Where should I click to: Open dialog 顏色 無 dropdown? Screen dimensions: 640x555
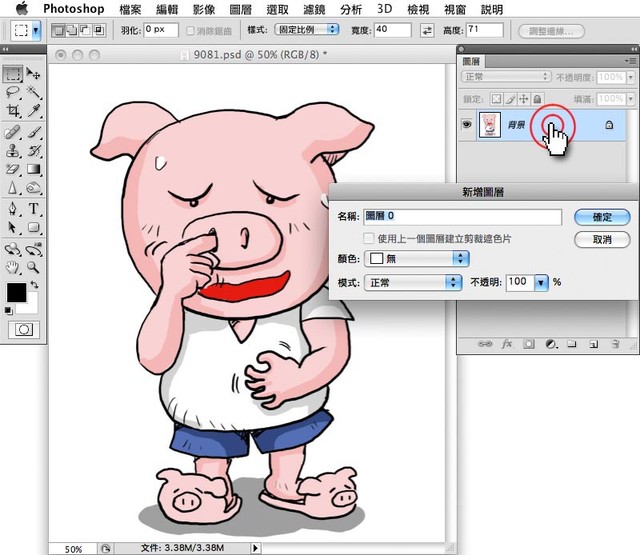(x=417, y=258)
